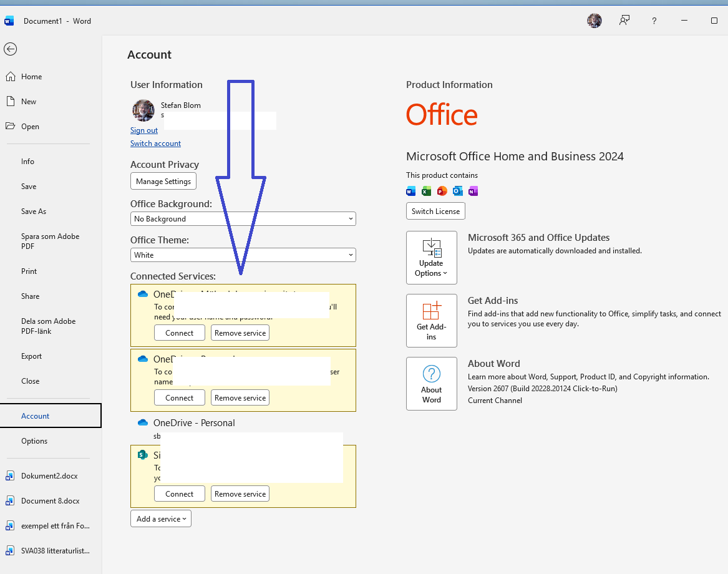The width and height of the screenshot is (728, 574).
Task: Open Help with the question mark icon
Action: [x=654, y=21]
